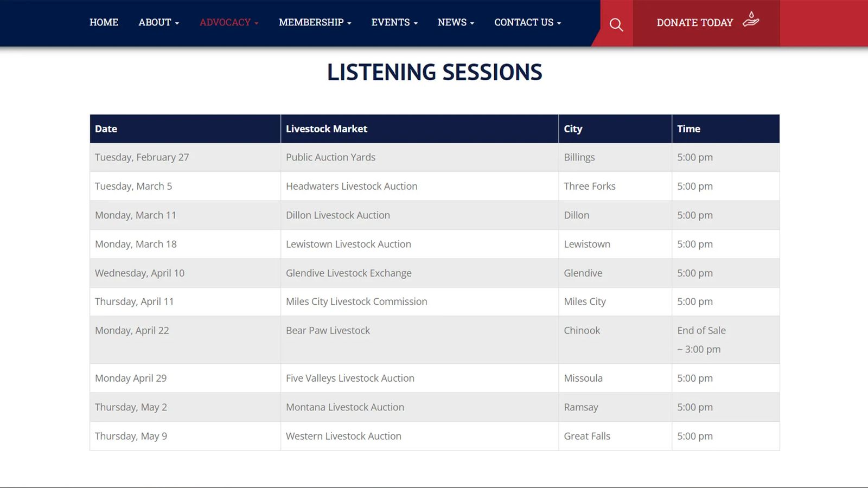Image resolution: width=868 pixels, height=488 pixels.
Task: Click the Donate Today button
Action: [x=706, y=23]
